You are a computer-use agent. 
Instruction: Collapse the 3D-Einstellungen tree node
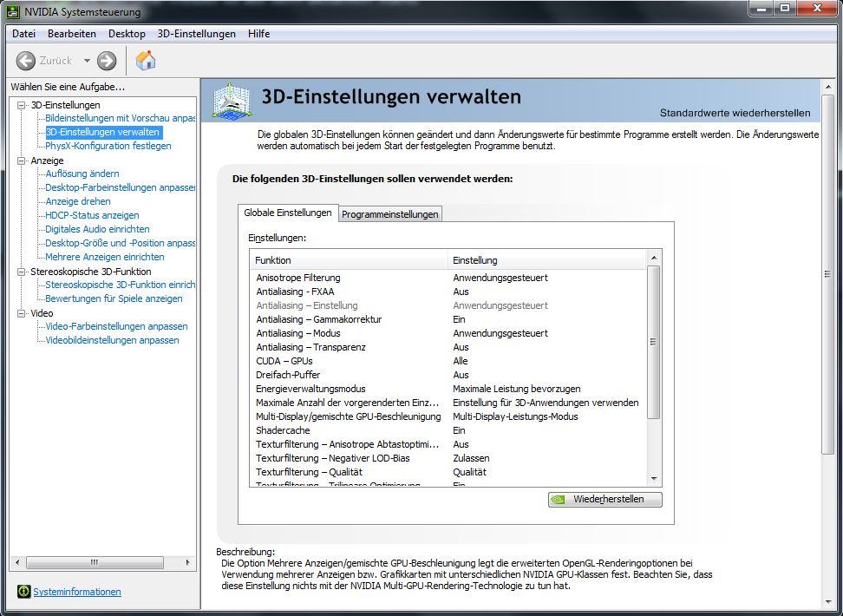(22, 105)
